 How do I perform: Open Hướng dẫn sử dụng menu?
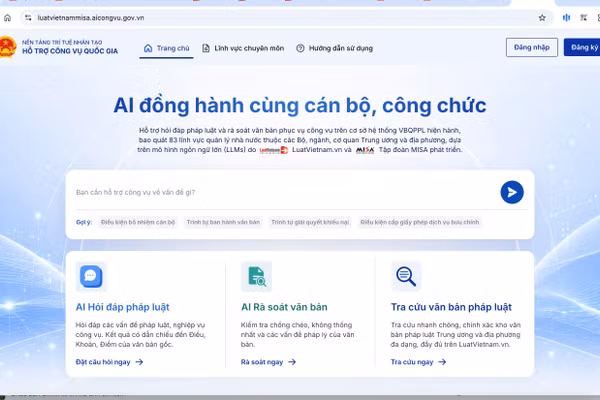click(334, 48)
